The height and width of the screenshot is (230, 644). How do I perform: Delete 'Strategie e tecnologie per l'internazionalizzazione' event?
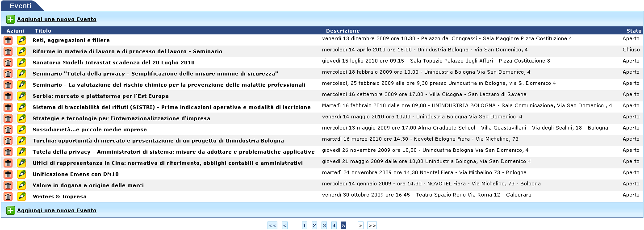coord(8,118)
